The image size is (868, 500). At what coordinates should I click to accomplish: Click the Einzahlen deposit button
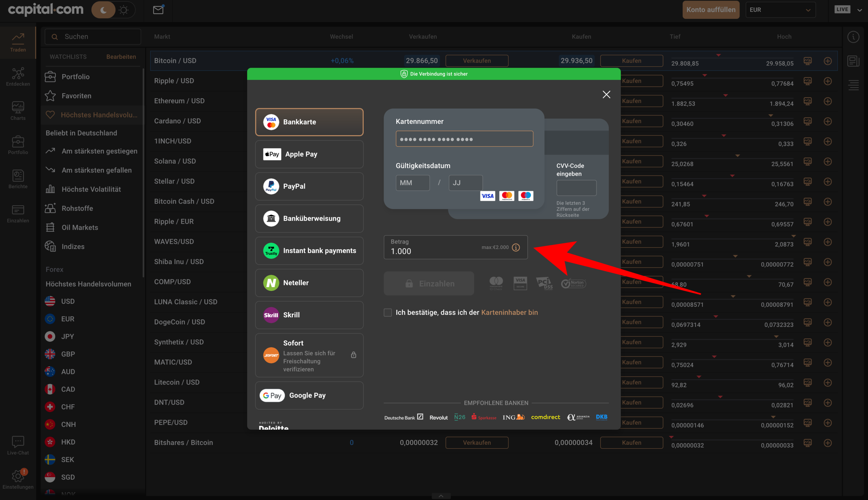point(429,284)
